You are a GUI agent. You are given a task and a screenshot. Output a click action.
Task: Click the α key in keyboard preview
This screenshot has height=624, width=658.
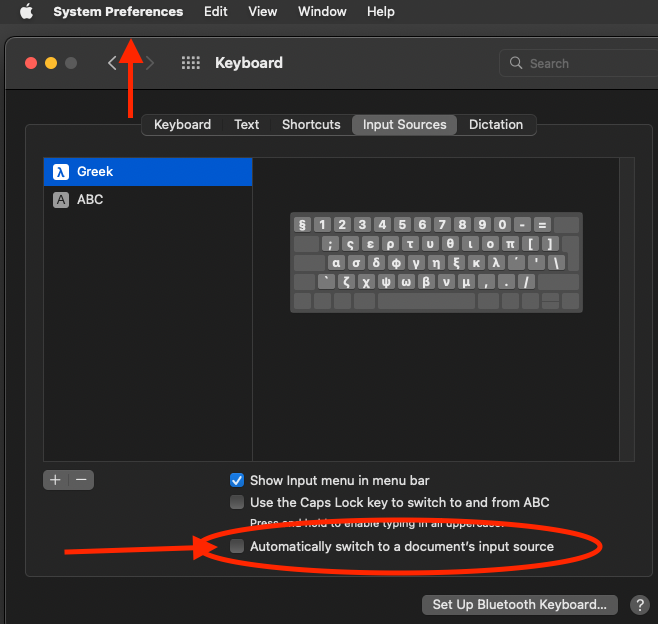[336, 263]
